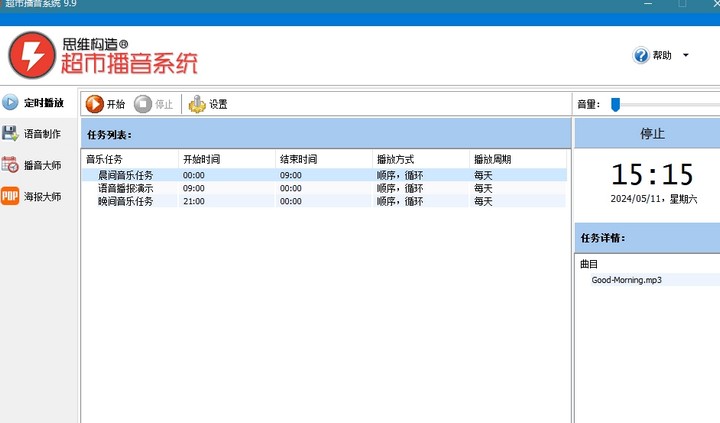Open 设置 settings gear icon
Screen dimensions: 720x423
[197, 104]
